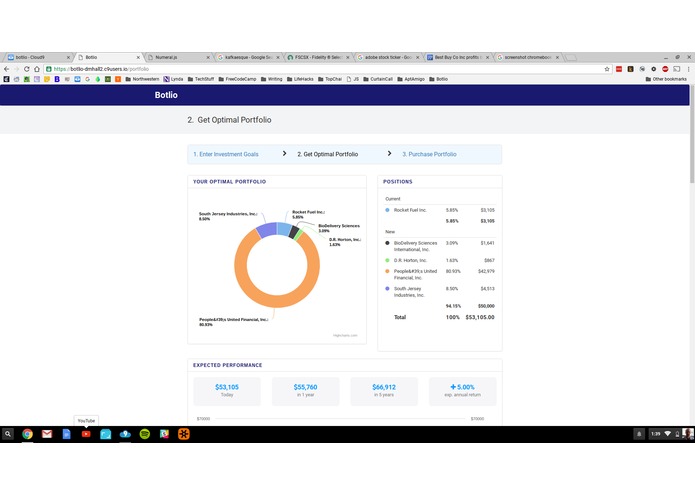Go to the browser home page icon
Viewport: 695px width, 494px height.
pyautogui.click(x=37, y=69)
